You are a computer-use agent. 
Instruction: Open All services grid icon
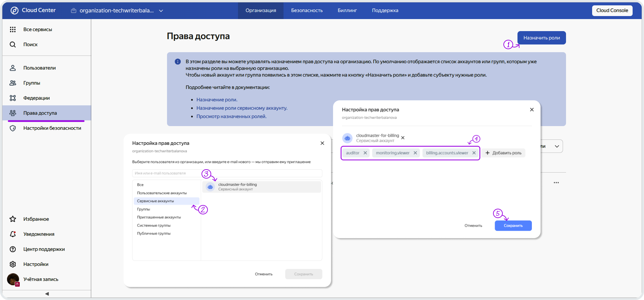tap(13, 29)
